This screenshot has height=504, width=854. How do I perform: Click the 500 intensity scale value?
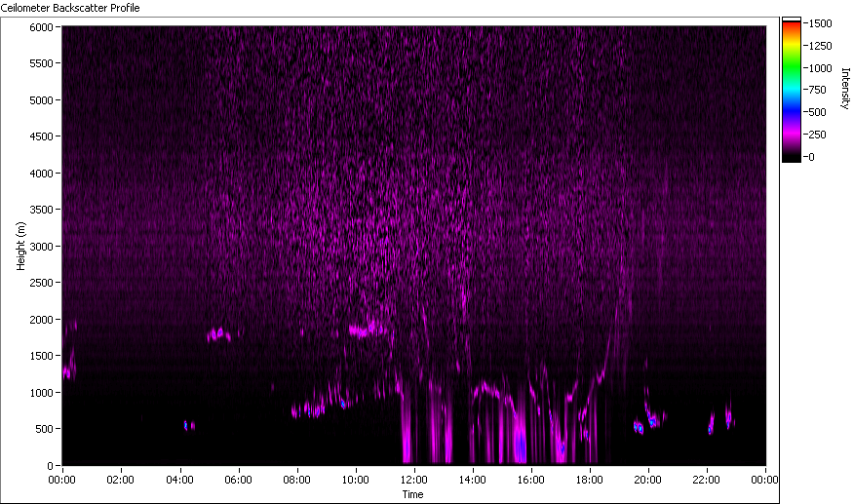818,112
